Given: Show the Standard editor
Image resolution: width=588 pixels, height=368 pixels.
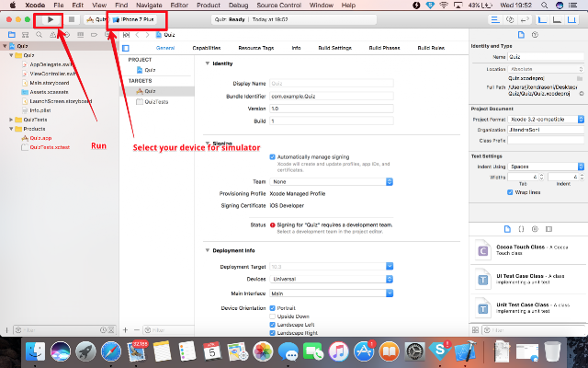Looking at the screenshot, I should [x=495, y=19].
